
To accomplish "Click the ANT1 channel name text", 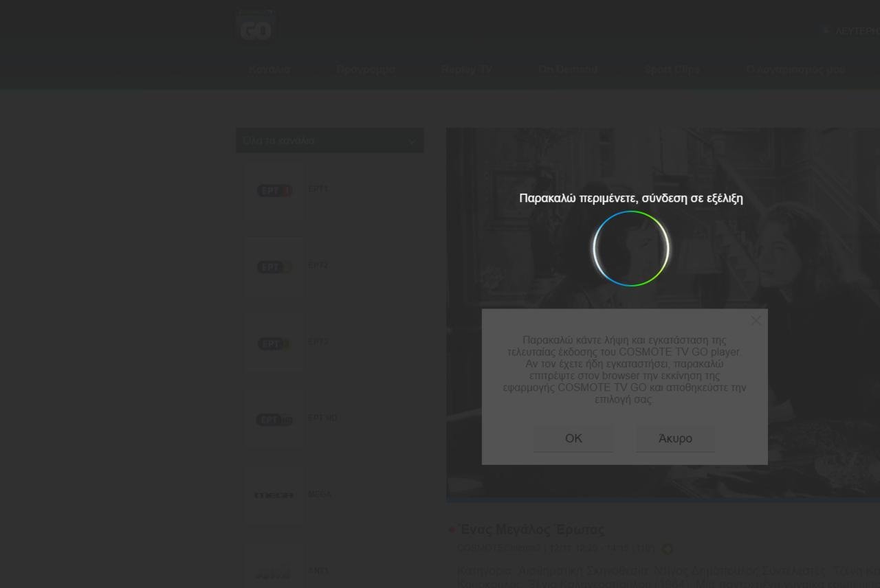I will pos(318,571).
